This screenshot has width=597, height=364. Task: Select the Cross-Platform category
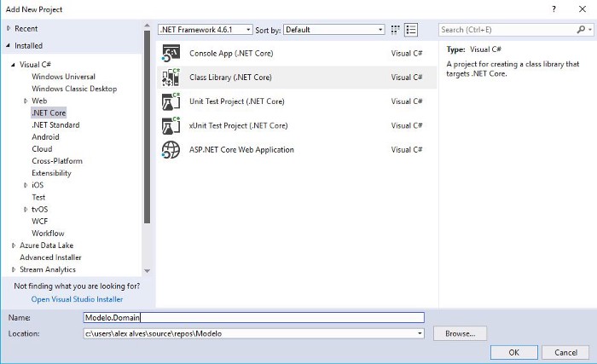(57, 161)
